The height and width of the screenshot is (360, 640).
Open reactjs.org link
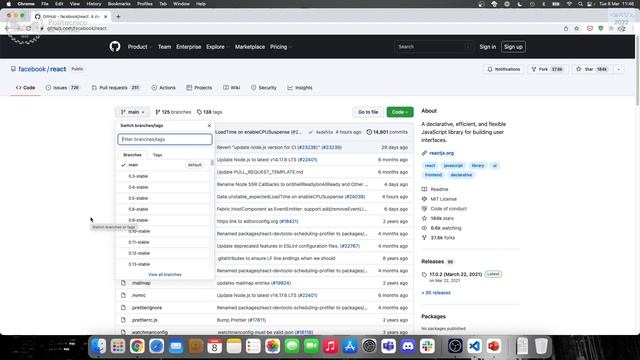[441, 153]
